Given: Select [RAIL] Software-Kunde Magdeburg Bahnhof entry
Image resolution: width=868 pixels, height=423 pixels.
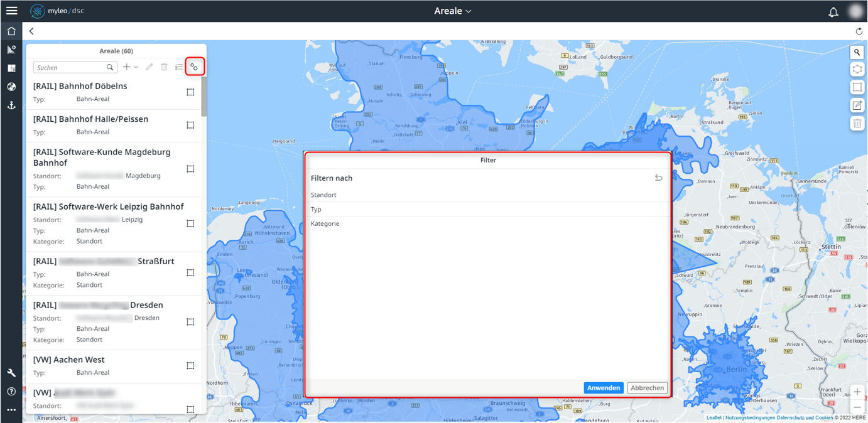Looking at the screenshot, I should click(114, 169).
